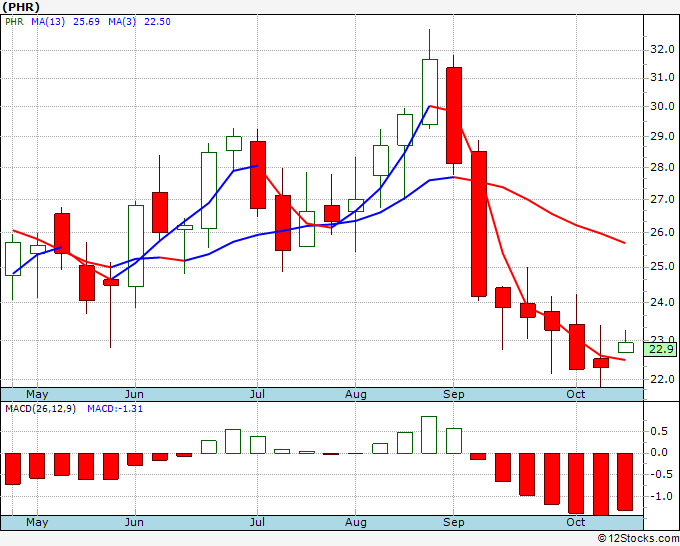This screenshot has height=546, width=680.
Task: Click the last green candle near 22.9
Action: (x=626, y=347)
